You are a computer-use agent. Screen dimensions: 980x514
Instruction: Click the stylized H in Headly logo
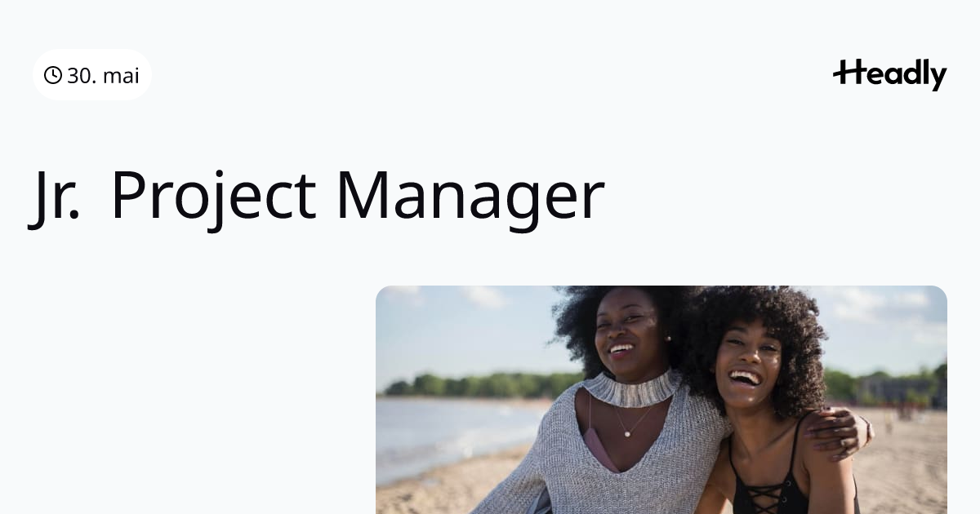pos(849,73)
